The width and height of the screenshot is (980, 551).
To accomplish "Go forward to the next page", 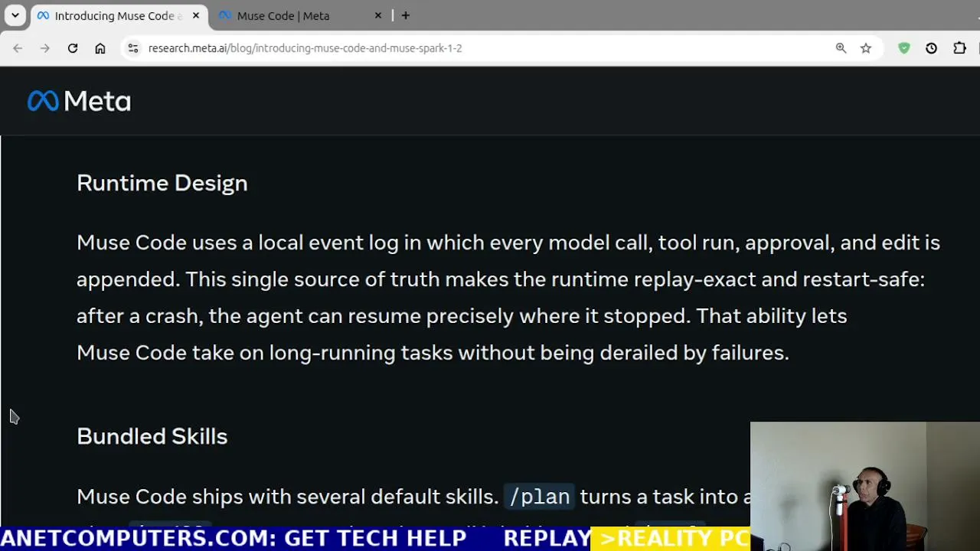I will 45,48.
